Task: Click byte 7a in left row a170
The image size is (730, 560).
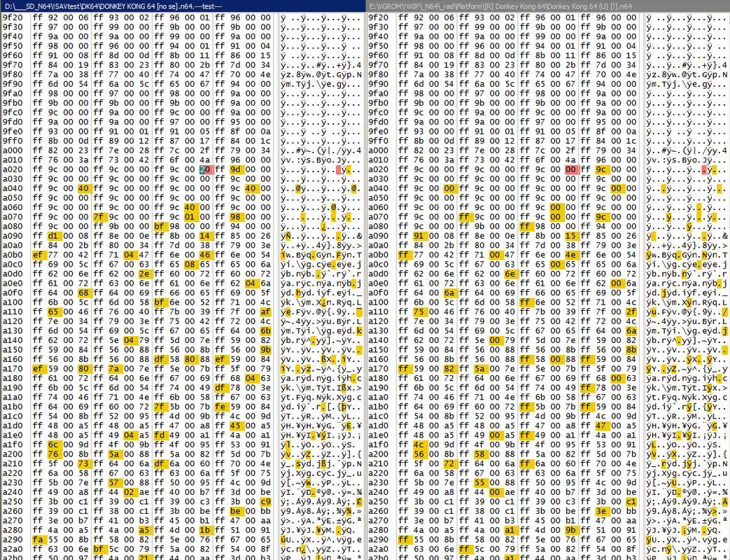Action: click(x=113, y=369)
